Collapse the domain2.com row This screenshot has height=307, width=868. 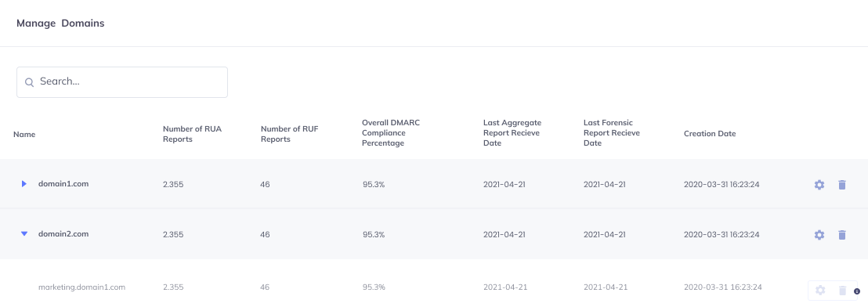[24, 234]
